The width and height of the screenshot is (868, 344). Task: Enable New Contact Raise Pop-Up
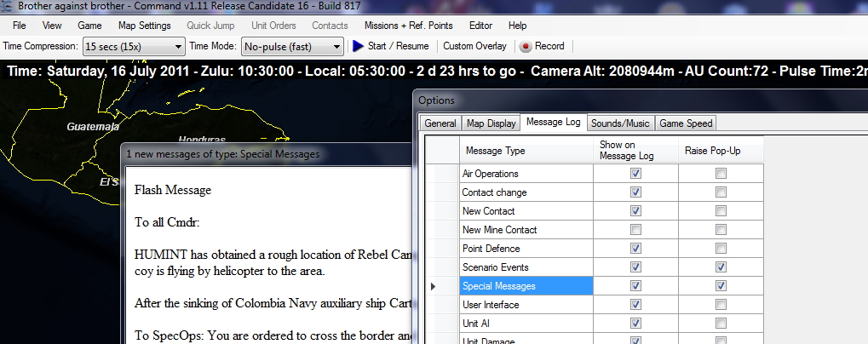pyautogui.click(x=721, y=211)
